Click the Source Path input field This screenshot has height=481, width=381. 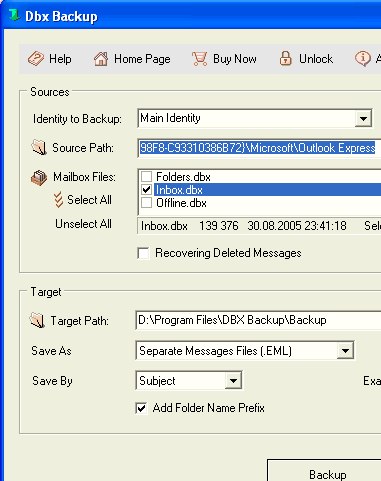point(259,148)
